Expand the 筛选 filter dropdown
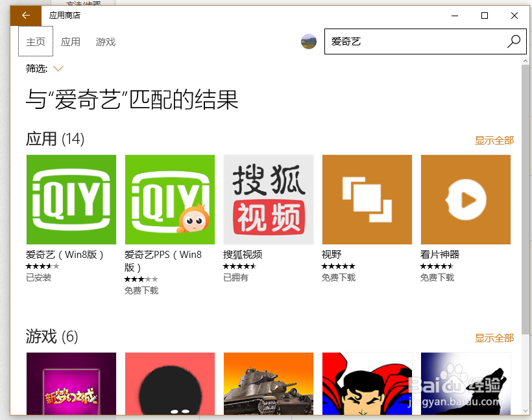 tap(58, 69)
